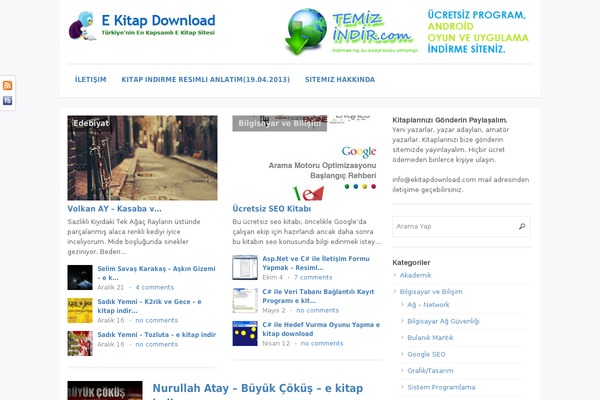Click the Tozluta post thumbnail
This screenshot has height=400, width=600.
(80, 343)
